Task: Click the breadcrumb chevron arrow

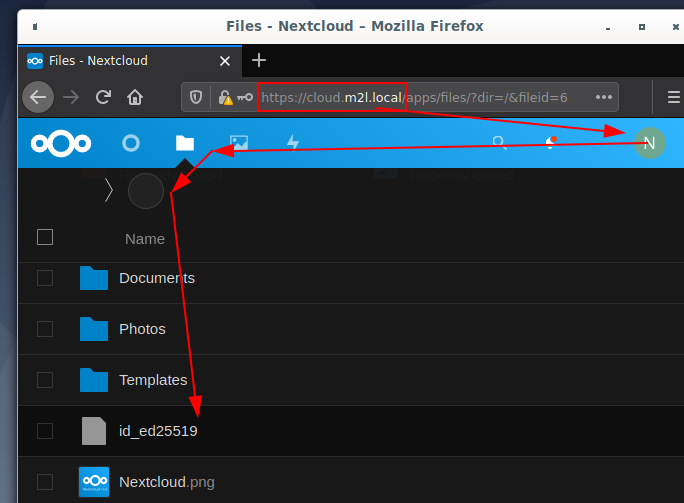Action: coord(109,191)
